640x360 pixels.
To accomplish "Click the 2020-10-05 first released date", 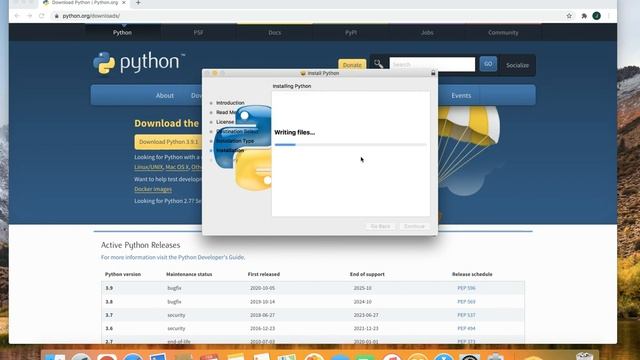I will click(262, 288).
